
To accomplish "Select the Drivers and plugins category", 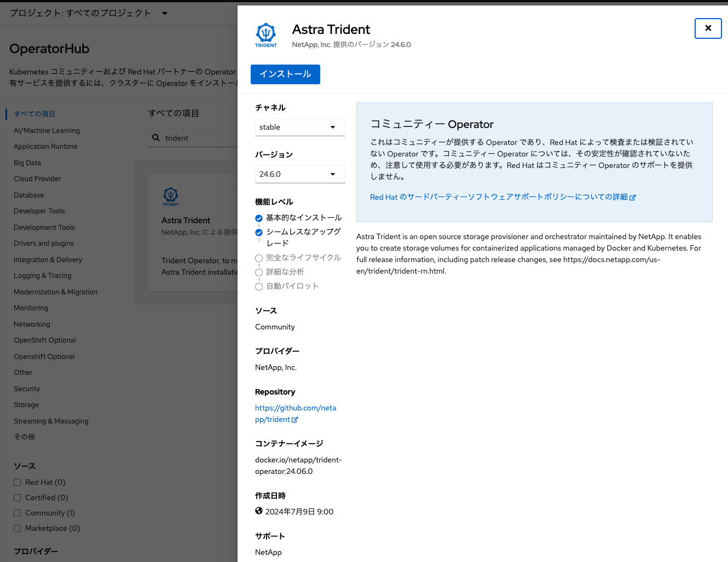I will 44,244.
